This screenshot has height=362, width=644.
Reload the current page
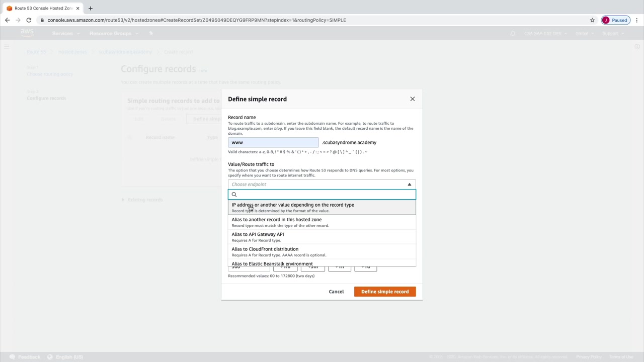29,20
